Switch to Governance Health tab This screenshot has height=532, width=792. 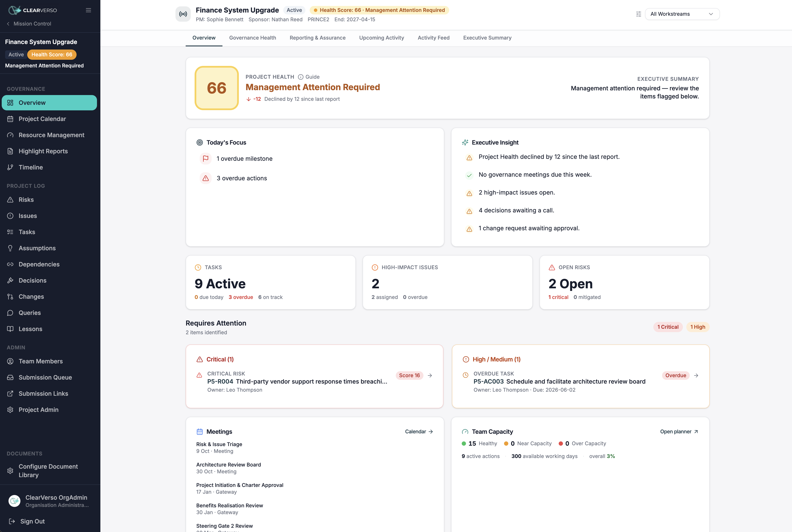pos(252,38)
